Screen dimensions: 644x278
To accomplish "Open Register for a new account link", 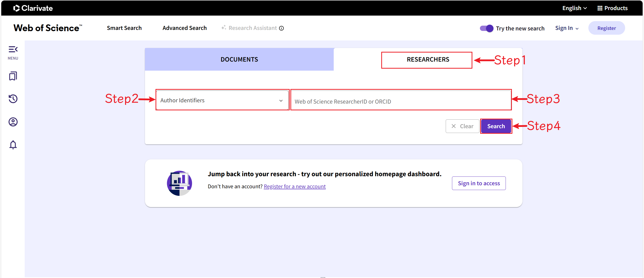I will point(294,186).
